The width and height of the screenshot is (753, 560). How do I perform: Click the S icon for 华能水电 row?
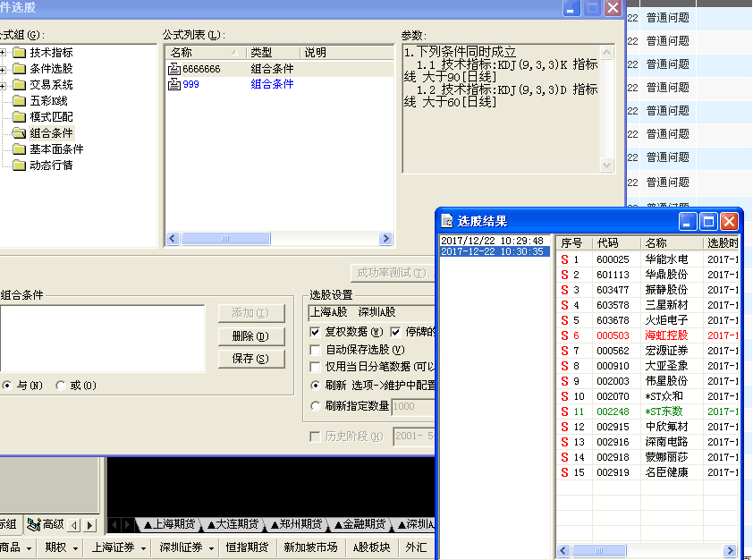(564, 259)
